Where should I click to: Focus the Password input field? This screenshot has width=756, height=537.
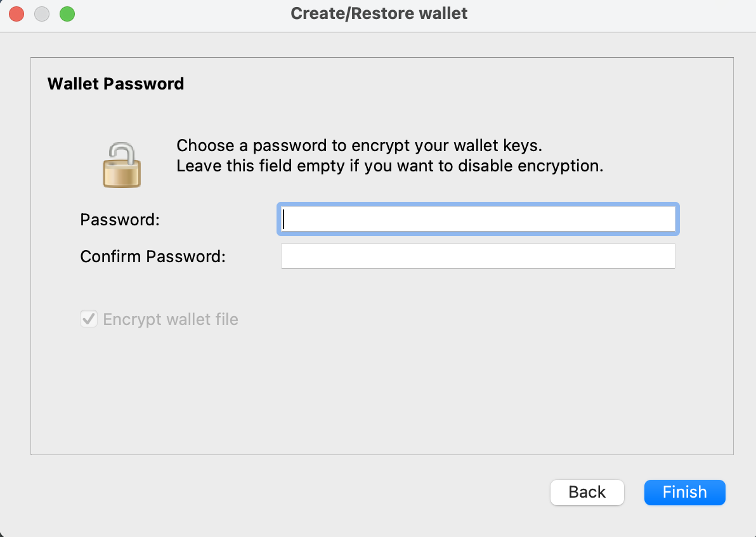tap(478, 219)
